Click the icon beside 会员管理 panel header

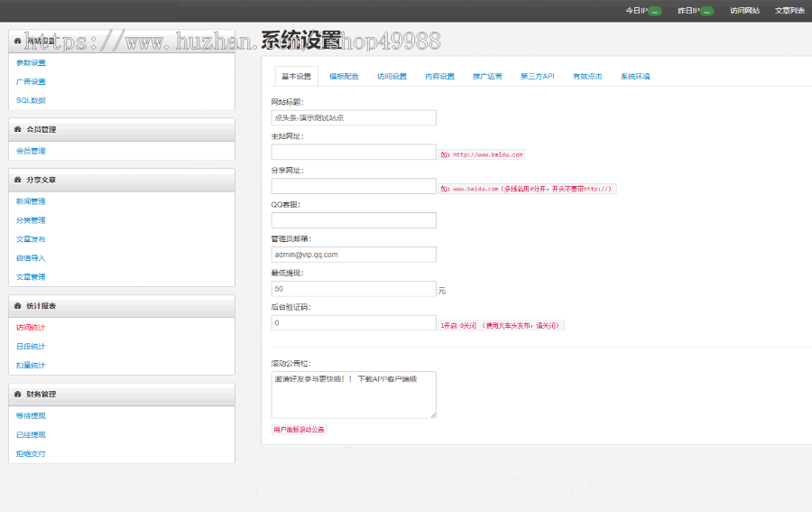tap(18, 129)
